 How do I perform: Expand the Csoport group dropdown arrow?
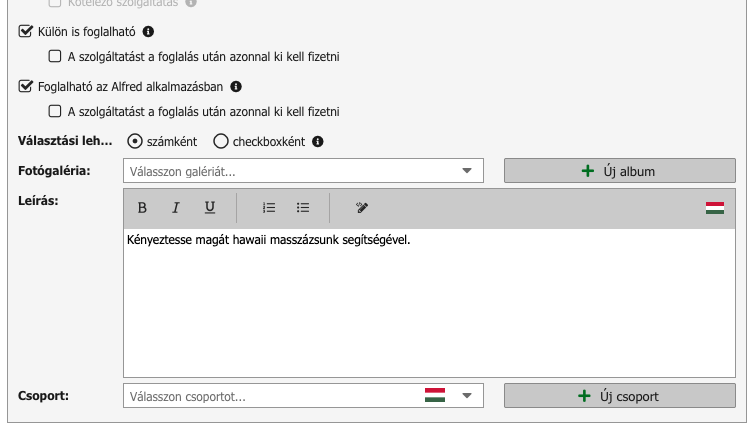pyautogui.click(x=467, y=396)
